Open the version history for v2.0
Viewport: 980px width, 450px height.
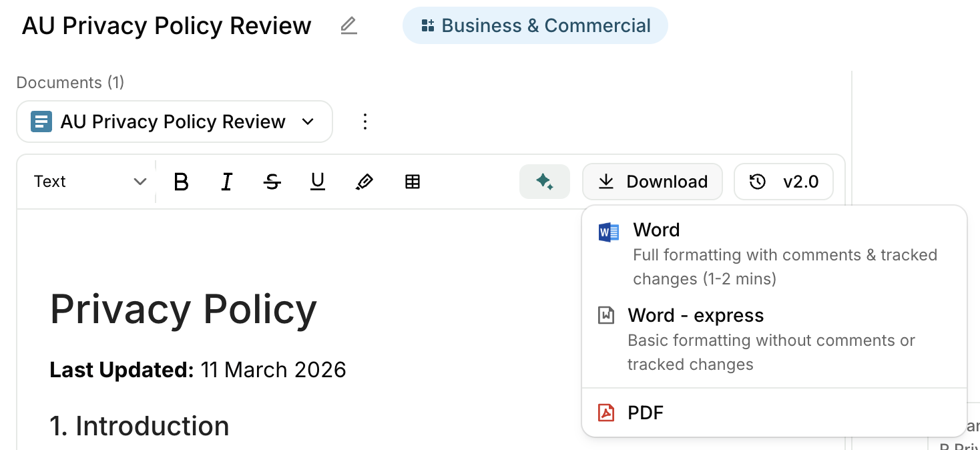(x=784, y=181)
